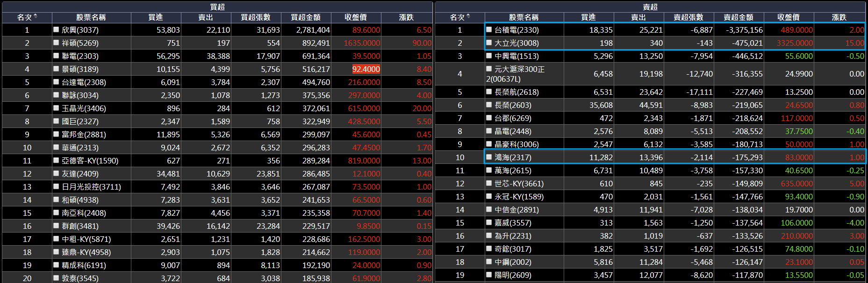The image size is (868, 283).
Task: Open stock 中興電(1513)
Action: click(x=517, y=56)
